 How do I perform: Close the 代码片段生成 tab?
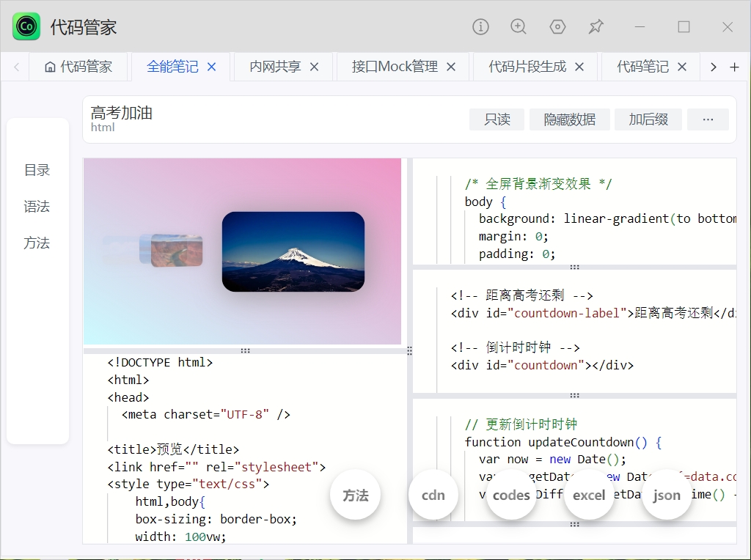[579, 67]
